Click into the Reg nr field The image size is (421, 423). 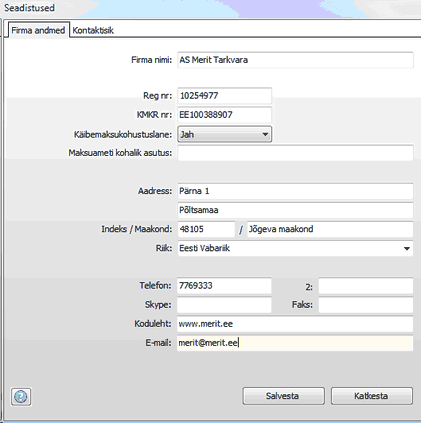[x=225, y=96]
